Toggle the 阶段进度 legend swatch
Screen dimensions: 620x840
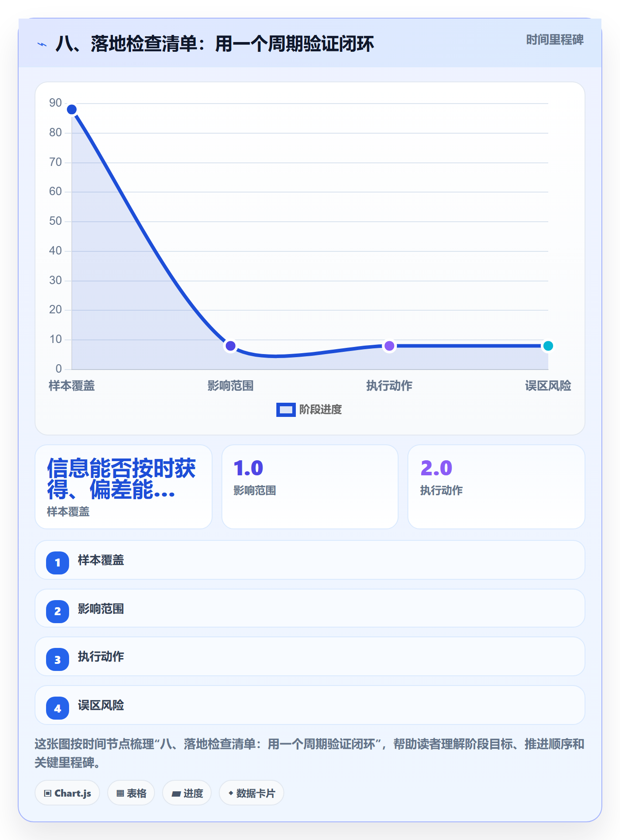[x=286, y=410]
